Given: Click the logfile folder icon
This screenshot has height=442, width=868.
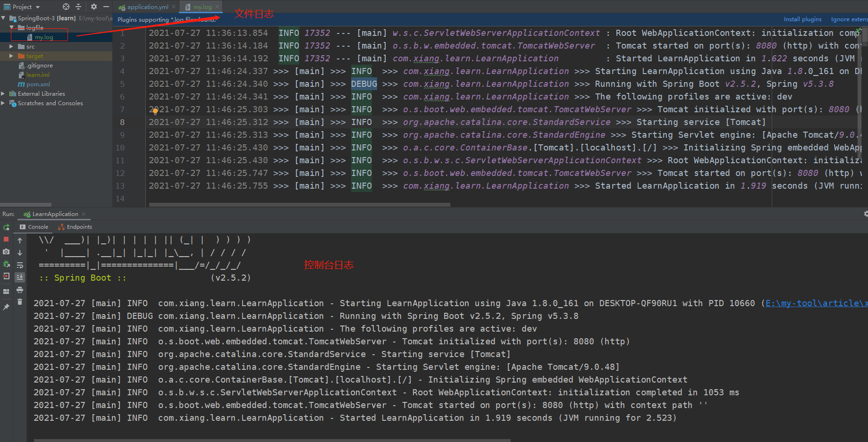Looking at the screenshot, I should click(x=21, y=27).
